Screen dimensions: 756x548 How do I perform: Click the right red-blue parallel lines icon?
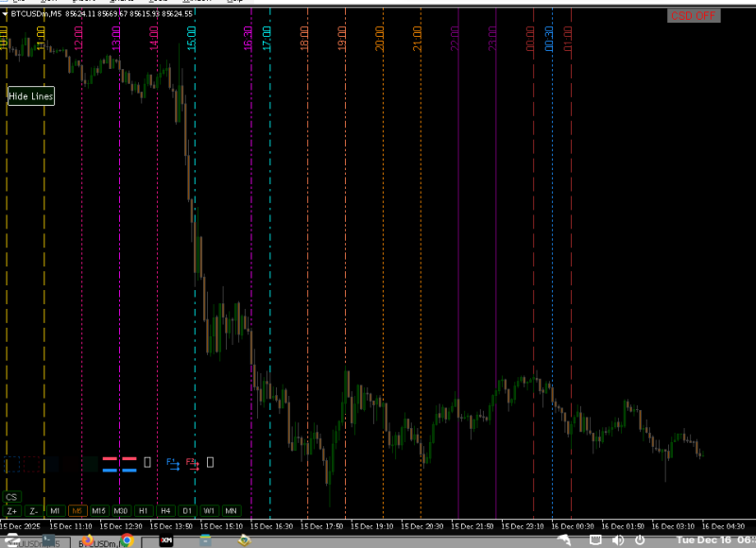[x=129, y=462]
